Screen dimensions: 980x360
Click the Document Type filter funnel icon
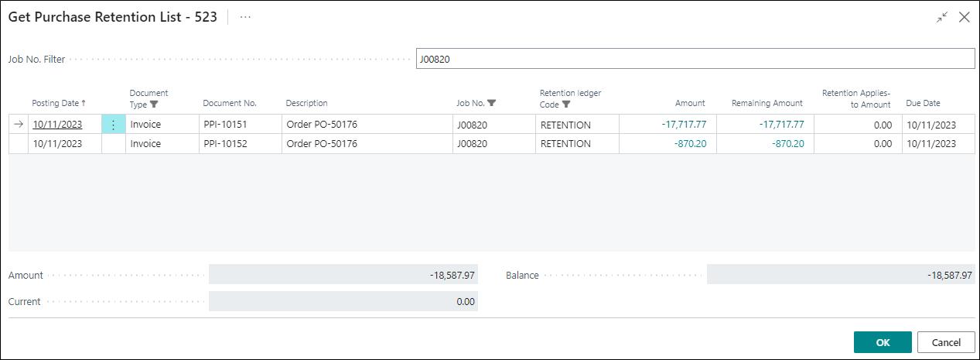[154, 105]
